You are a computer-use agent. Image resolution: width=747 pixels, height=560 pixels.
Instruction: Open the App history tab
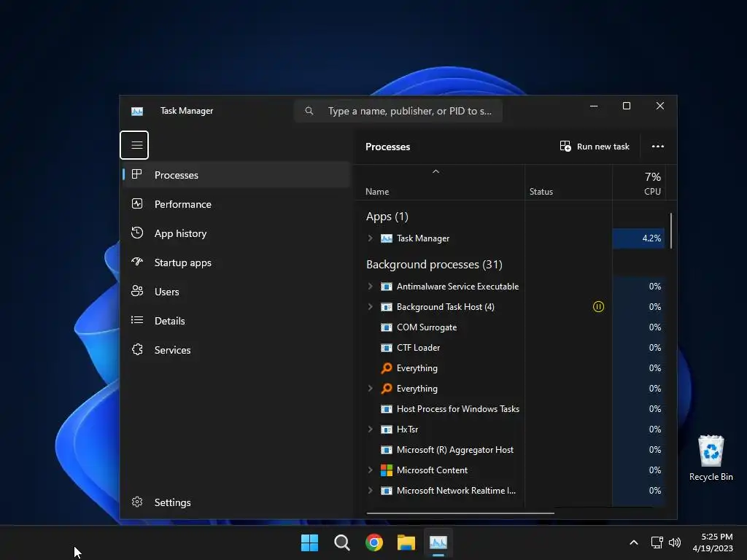(236, 233)
